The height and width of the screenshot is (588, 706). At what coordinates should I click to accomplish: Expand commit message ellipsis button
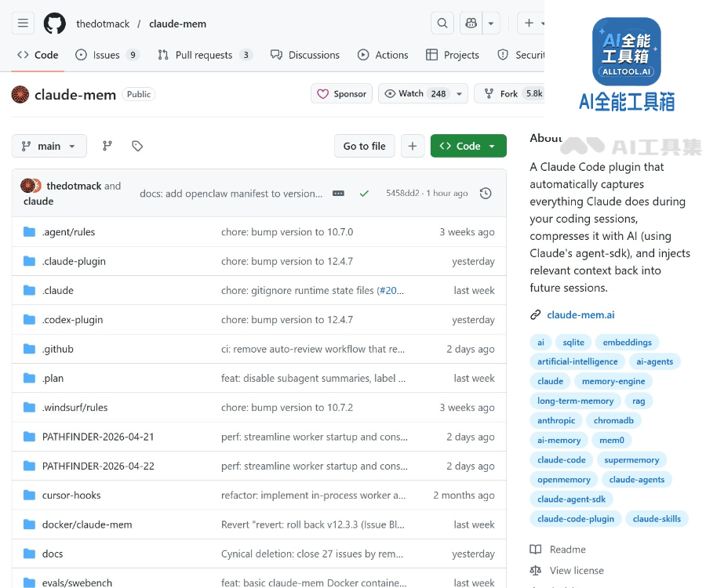tap(338, 194)
